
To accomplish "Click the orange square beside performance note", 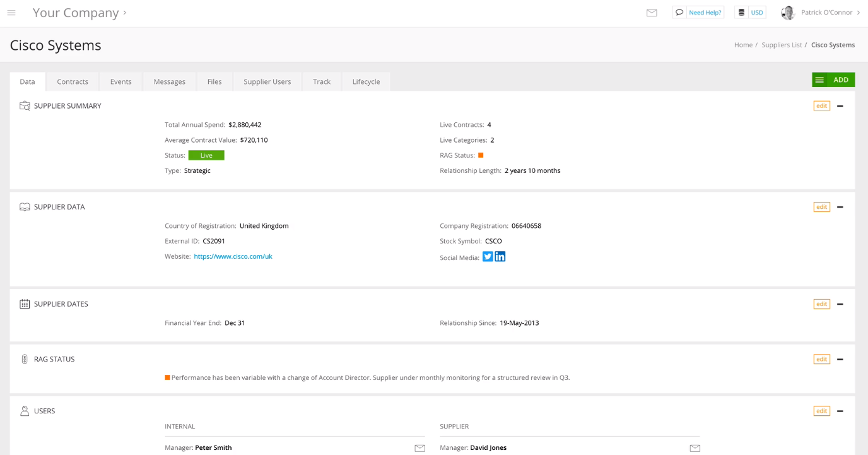I will [x=167, y=377].
